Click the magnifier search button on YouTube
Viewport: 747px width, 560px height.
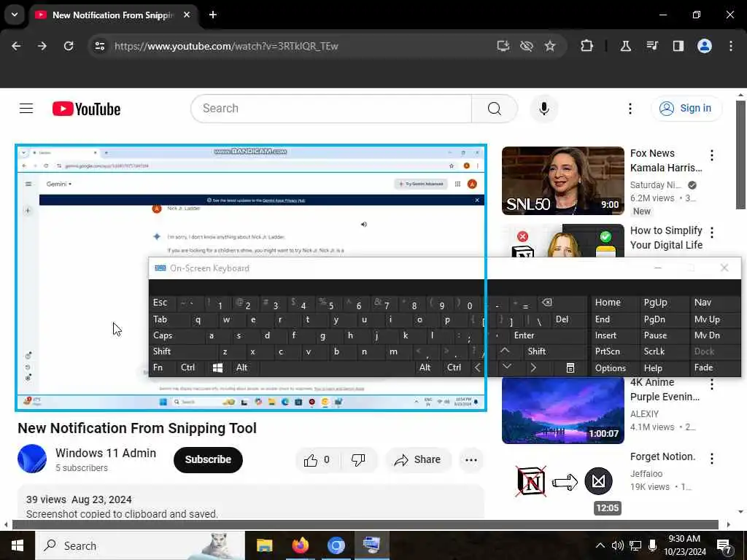[495, 109]
